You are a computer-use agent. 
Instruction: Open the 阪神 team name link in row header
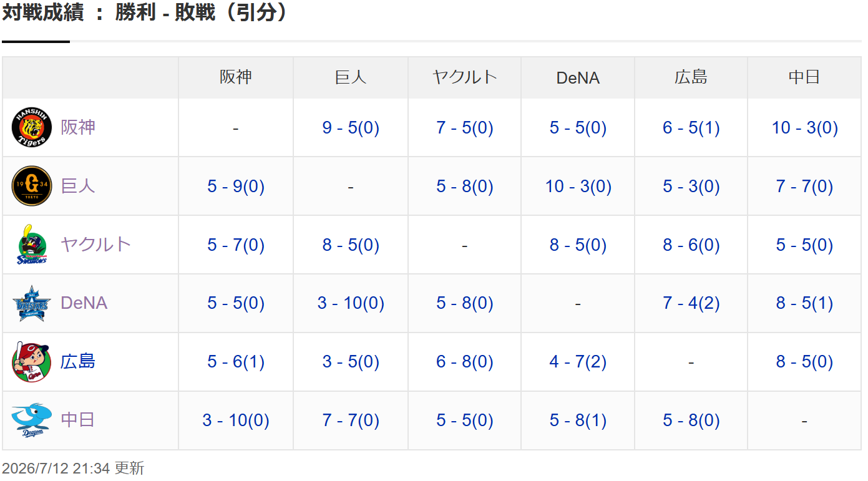click(x=78, y=127)
